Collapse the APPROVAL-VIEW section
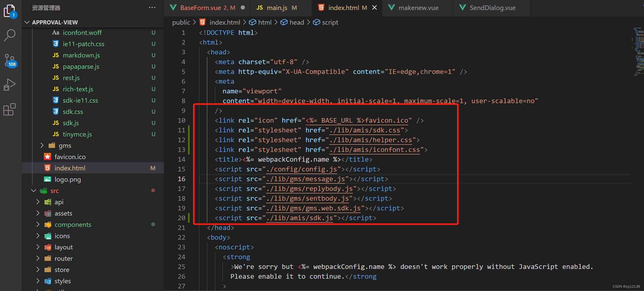644x291 pixels. [27, 22]
